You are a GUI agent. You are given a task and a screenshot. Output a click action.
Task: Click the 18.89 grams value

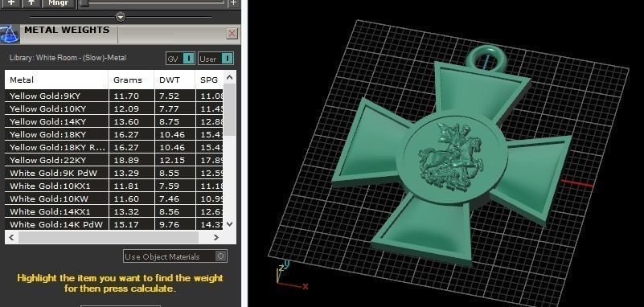[126, 160]
